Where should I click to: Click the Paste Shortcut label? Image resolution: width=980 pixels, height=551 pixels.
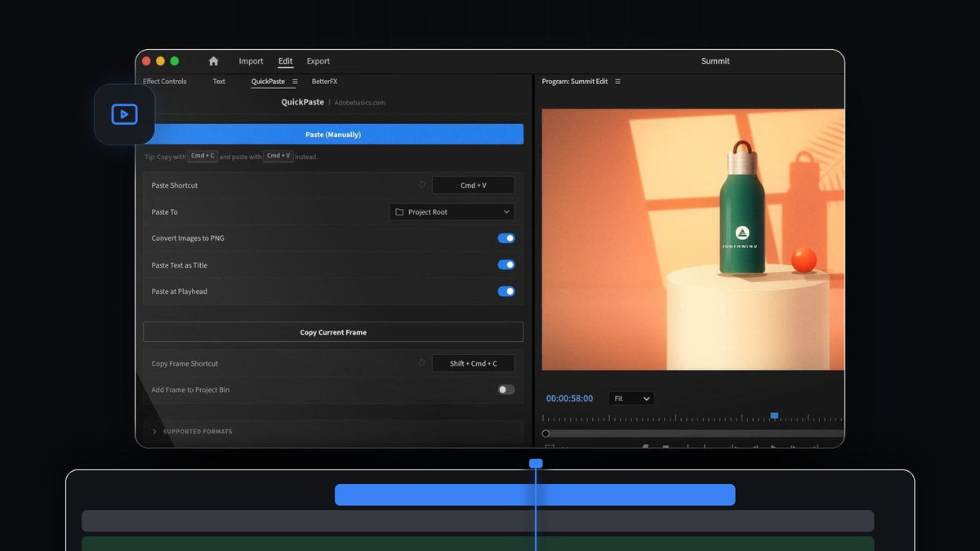(175, 185)
